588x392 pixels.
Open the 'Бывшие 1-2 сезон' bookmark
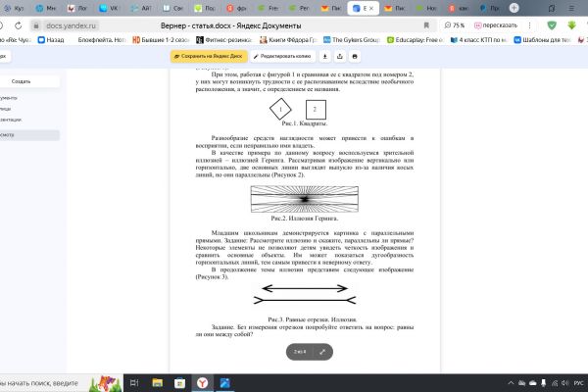point(162,40)
